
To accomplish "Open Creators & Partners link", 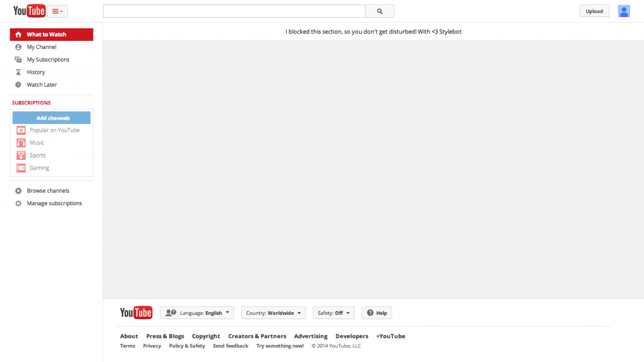I will click(x=257, y=336).
